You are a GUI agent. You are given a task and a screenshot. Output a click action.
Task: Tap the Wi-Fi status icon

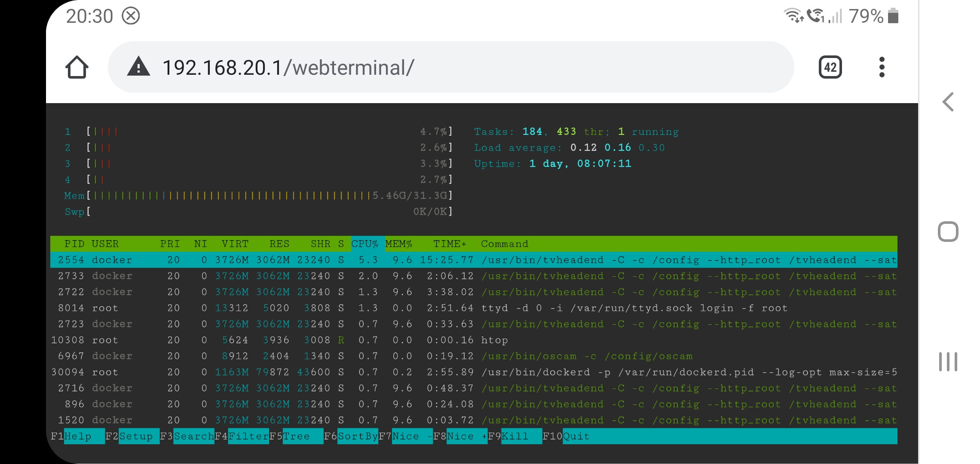793,15
